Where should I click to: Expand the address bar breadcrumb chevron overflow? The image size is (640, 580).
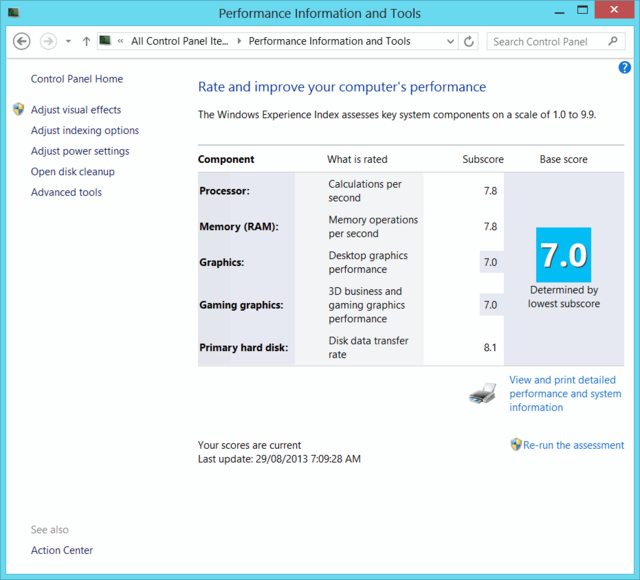(120, 41)
